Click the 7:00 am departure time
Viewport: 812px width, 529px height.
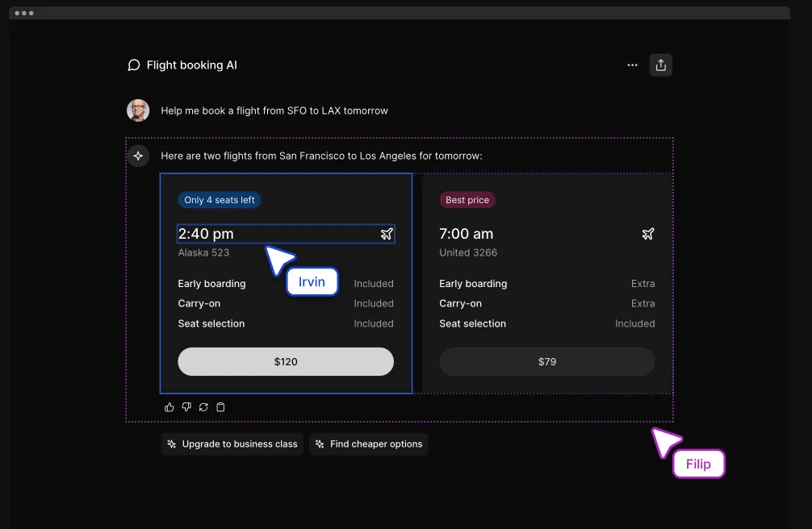pyautogui.click(x=466, y=234)
